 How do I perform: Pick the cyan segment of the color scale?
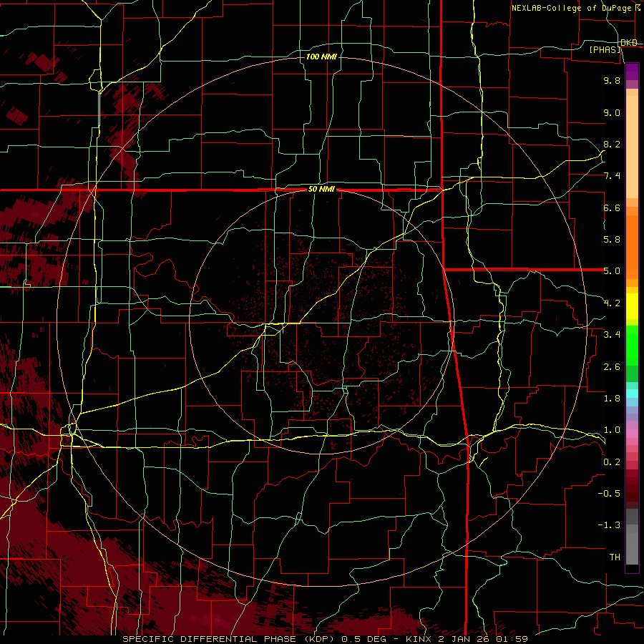point(632,394)
